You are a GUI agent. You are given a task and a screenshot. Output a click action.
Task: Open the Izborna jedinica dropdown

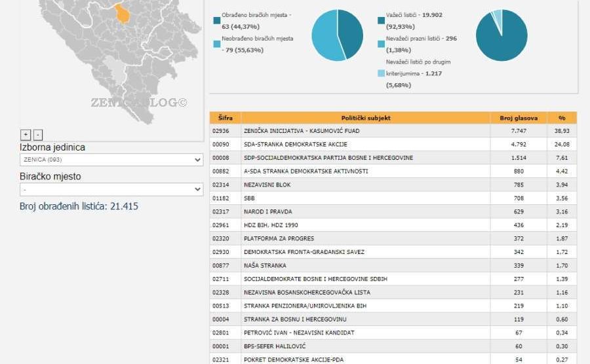111,160
